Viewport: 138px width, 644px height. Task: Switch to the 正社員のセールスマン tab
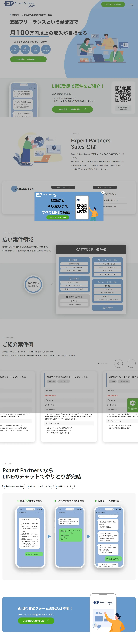(105, 187)
